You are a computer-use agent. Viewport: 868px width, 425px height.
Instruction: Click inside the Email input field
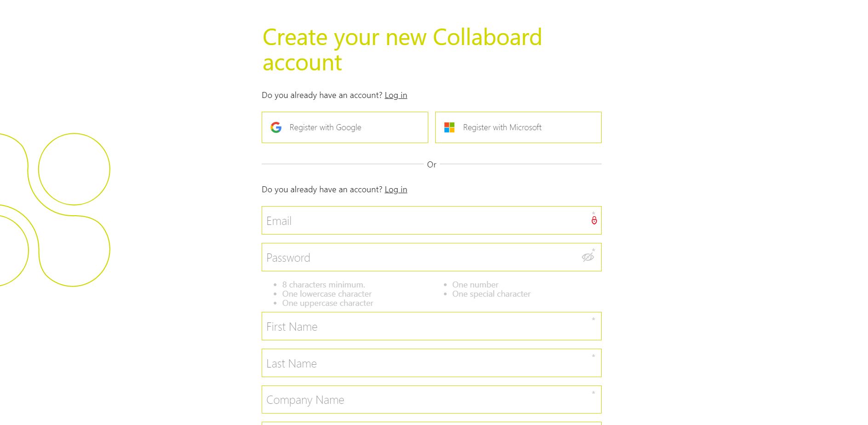(414, 220)
